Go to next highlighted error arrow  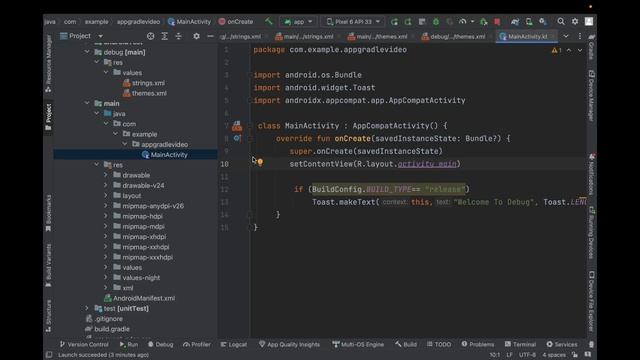pos(580,50)
